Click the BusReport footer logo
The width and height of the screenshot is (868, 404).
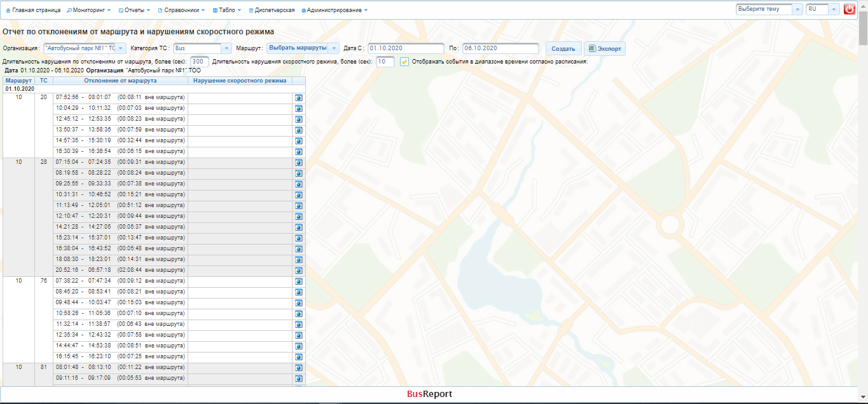tap(430, 394)
